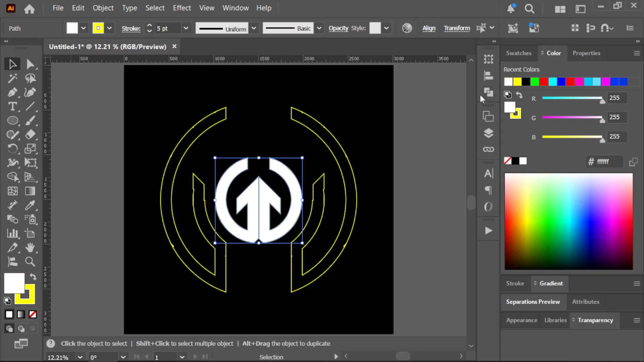Viewport: 644px width, 362px height.
Task: Click the Transform button
Action: pyautogui.click(x=457, y=28)
